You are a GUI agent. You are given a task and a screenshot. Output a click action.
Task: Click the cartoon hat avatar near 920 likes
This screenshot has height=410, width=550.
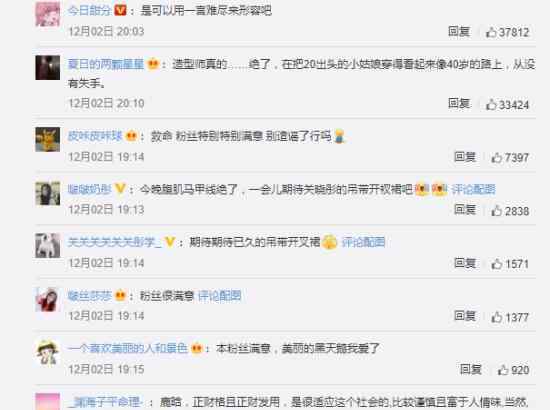48,352
